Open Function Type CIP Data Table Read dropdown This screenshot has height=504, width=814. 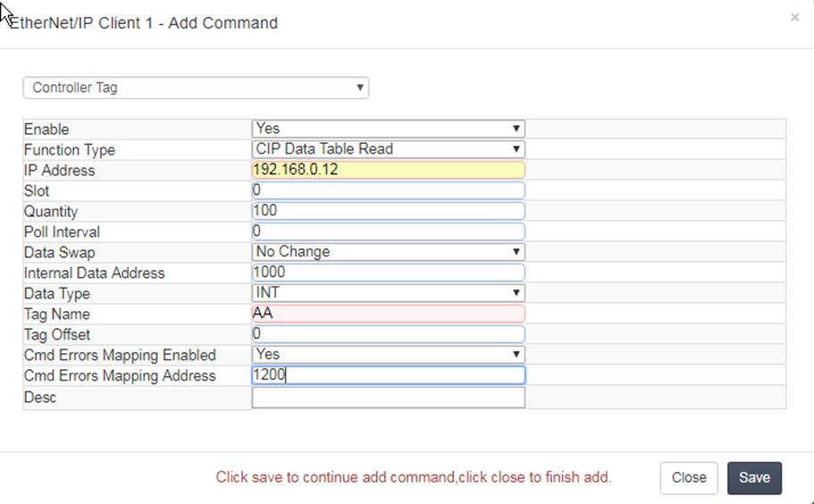click(x=389, y=149)
